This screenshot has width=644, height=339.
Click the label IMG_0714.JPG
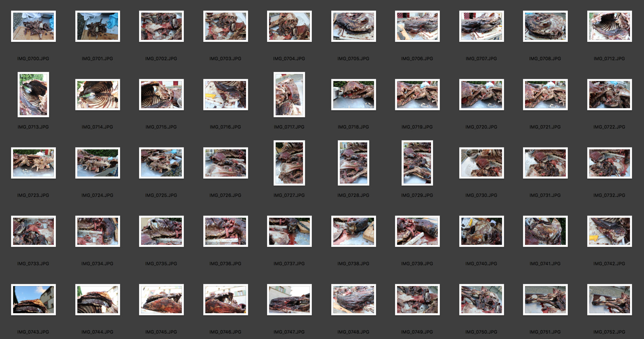pyautogui.click(x=97, y=127)
